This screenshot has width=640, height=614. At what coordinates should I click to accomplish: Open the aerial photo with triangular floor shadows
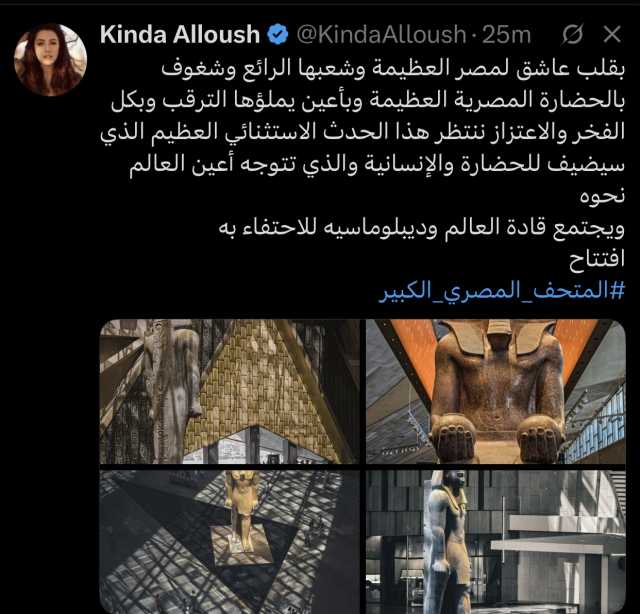(230, 542)
